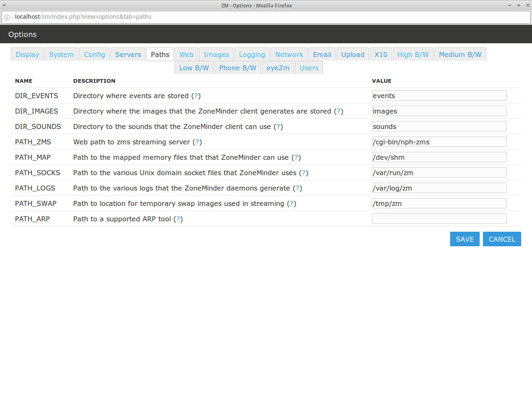
Task: View help for PATH_ARP option
Action: point(178,219)
